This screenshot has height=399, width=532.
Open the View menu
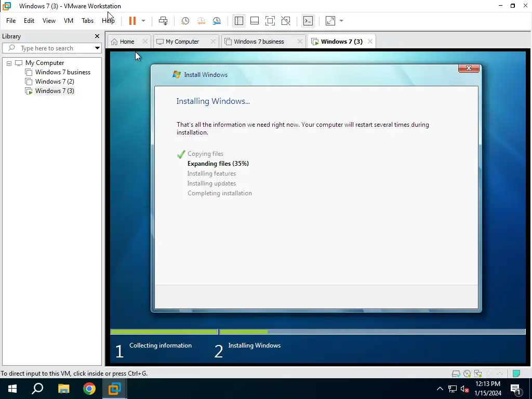pos(49,21)
